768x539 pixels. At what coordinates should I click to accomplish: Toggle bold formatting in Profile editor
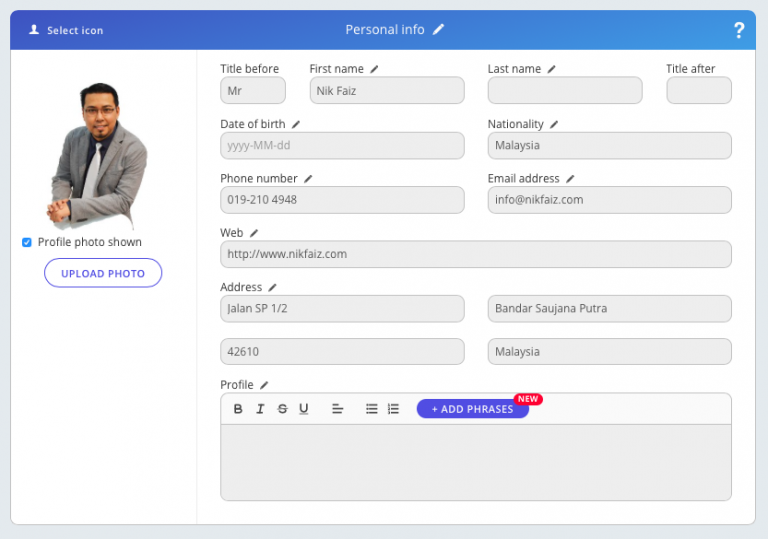238,409
